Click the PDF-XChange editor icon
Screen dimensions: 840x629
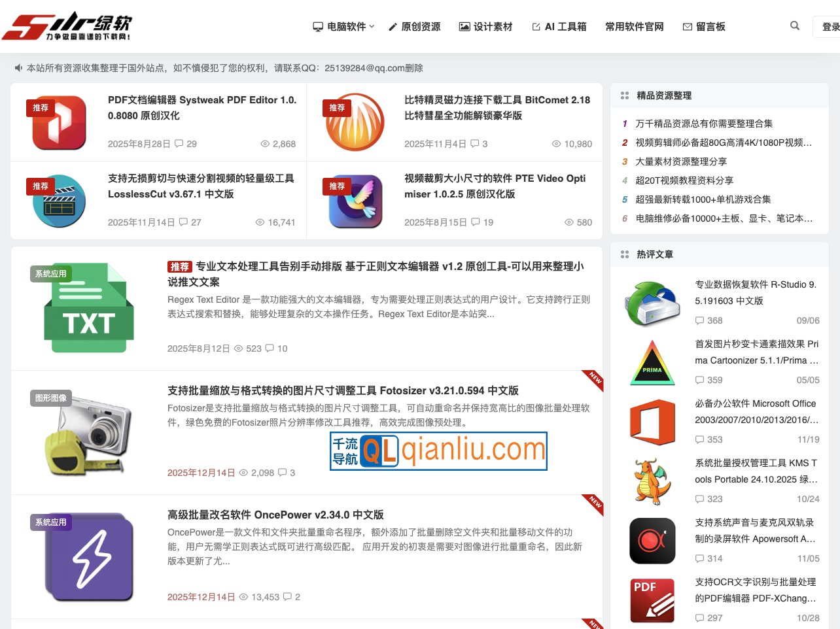click(x=652, y=601)
